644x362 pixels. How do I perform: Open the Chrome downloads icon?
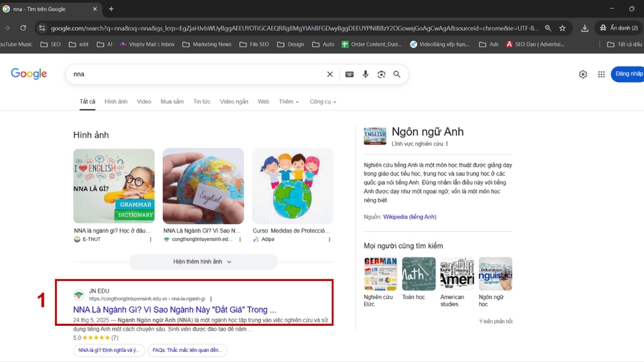(584, 28)
